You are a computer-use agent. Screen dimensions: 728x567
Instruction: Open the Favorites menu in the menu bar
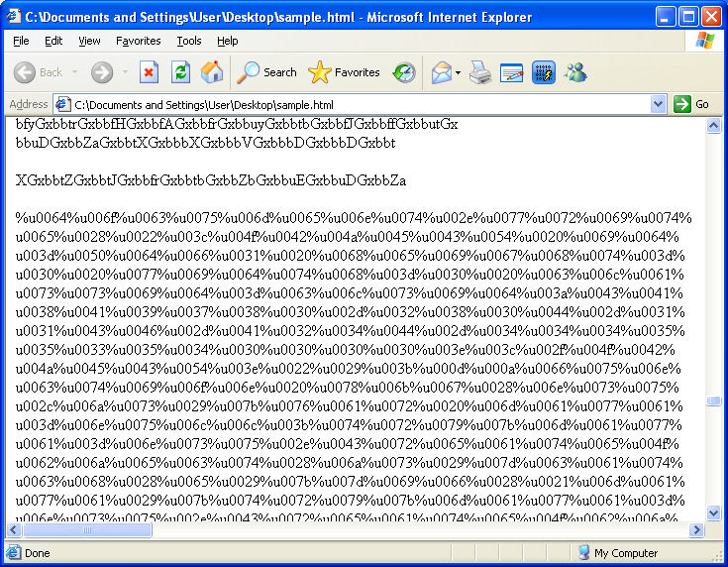(138, 41)
